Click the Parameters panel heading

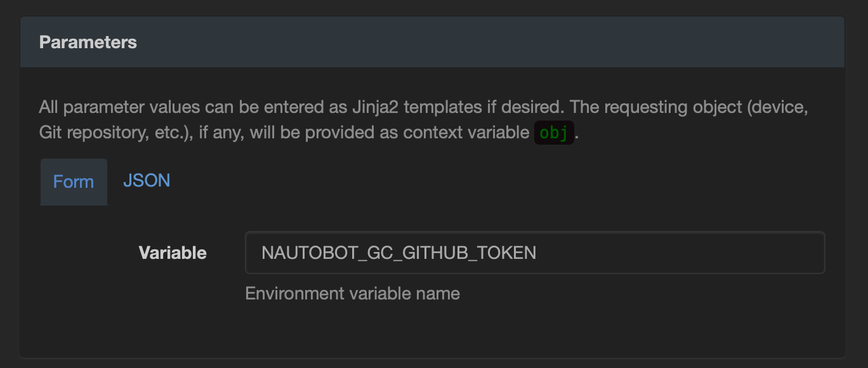point(88,43)
